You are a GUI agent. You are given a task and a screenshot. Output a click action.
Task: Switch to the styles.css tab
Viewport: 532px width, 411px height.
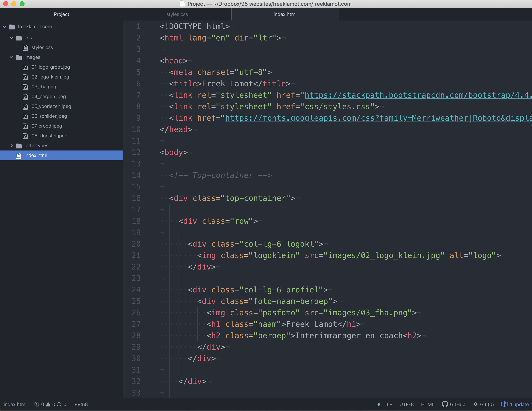pyautogui.click(x=177, y=14)
